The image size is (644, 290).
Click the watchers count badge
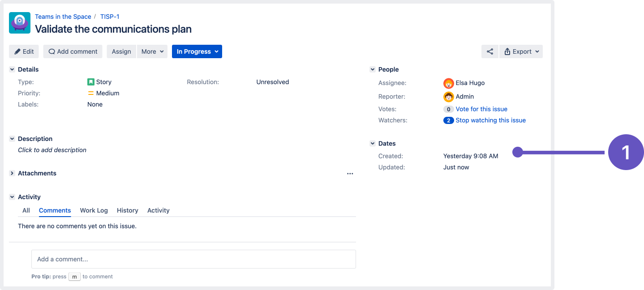click(448, 120)
